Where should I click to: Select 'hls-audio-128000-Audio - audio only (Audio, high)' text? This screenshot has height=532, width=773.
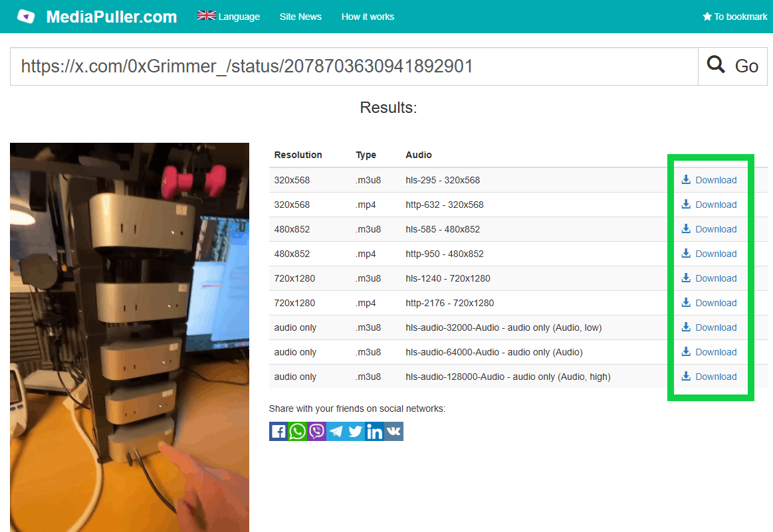coord(508,377)
